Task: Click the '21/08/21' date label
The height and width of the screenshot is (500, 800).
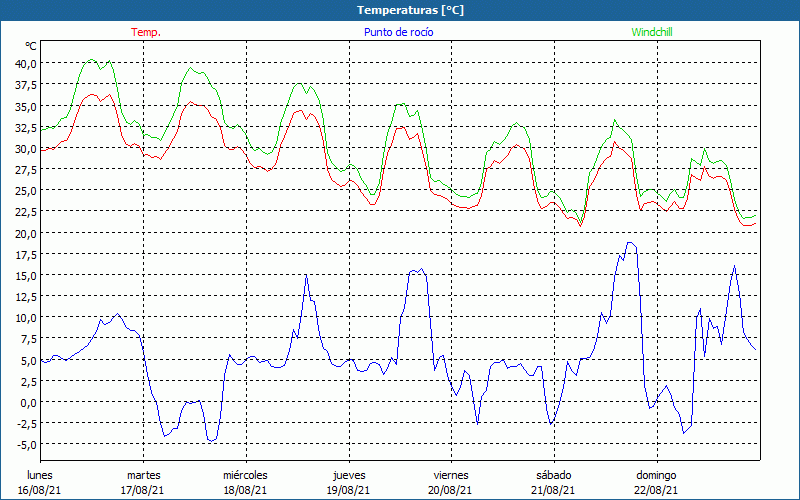Action: tap(554, 490)
